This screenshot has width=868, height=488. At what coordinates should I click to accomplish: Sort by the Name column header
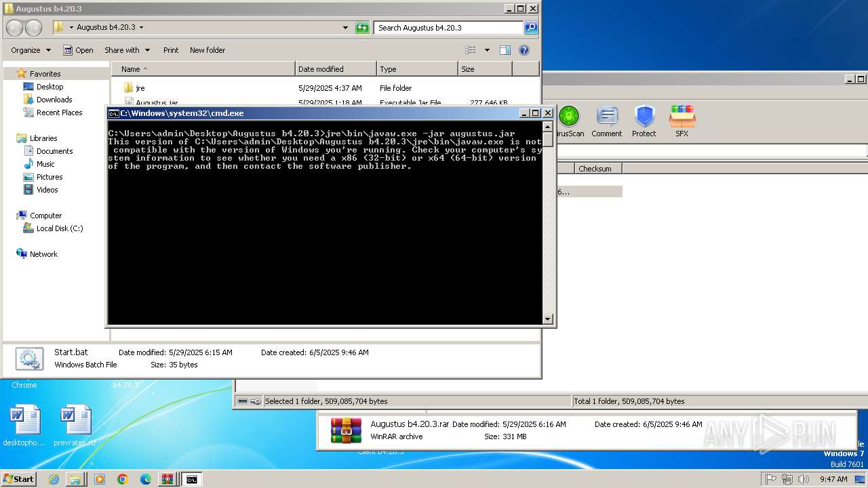tap(203, 69)
